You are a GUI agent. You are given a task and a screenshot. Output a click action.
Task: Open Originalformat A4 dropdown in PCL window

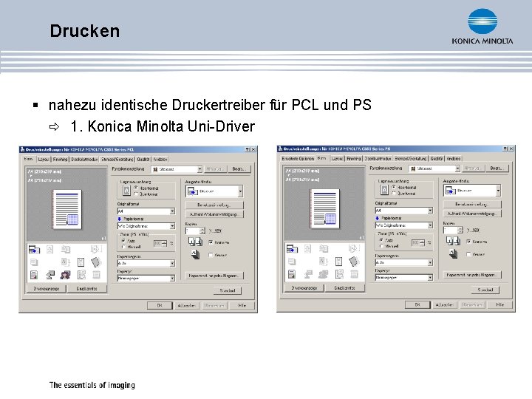[146, 211]
